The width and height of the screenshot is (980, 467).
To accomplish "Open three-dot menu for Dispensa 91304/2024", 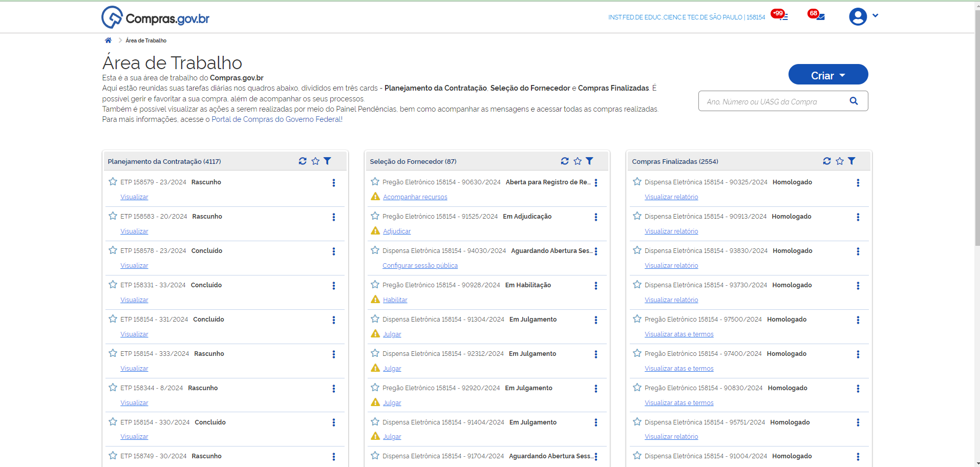I will tap(596, 320).
